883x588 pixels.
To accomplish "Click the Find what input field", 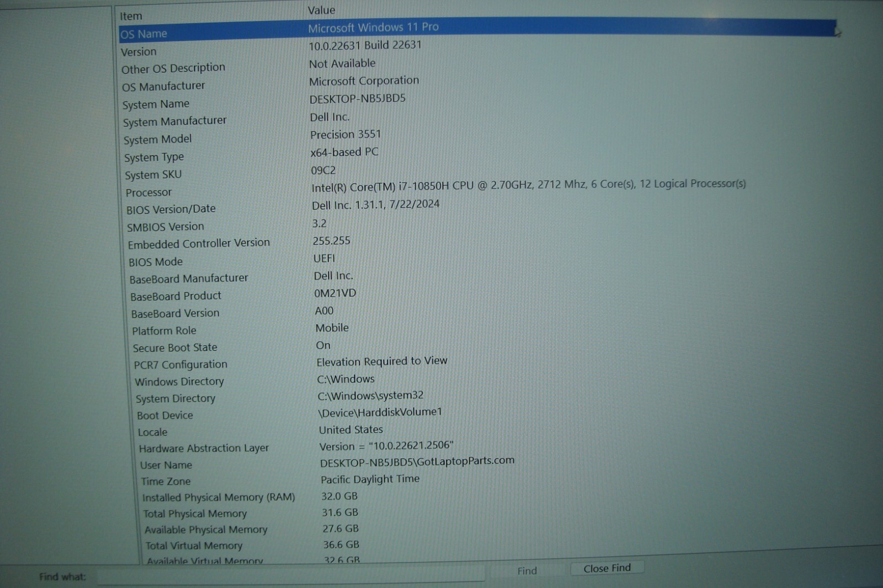I will pyautogui.click(x=291, y=575).
